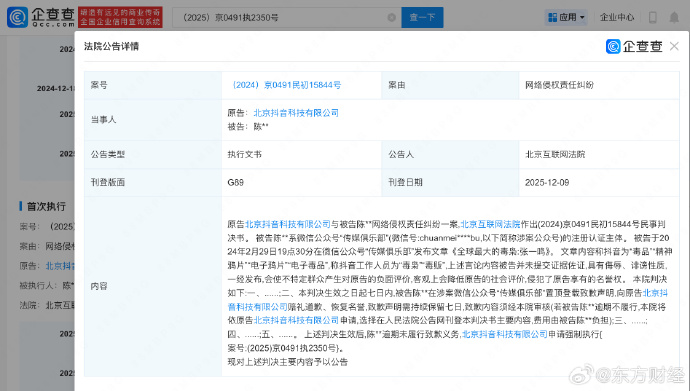The width and height of the screenshot is (690, 391).
Task: Click 现对上述判决主要内容予以公告 line
Action: point(287,362)
